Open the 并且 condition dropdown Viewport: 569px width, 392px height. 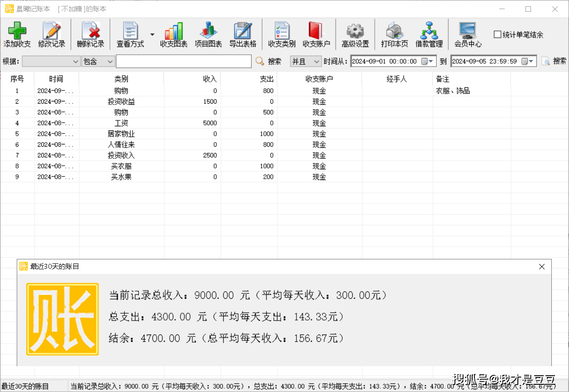306,61
